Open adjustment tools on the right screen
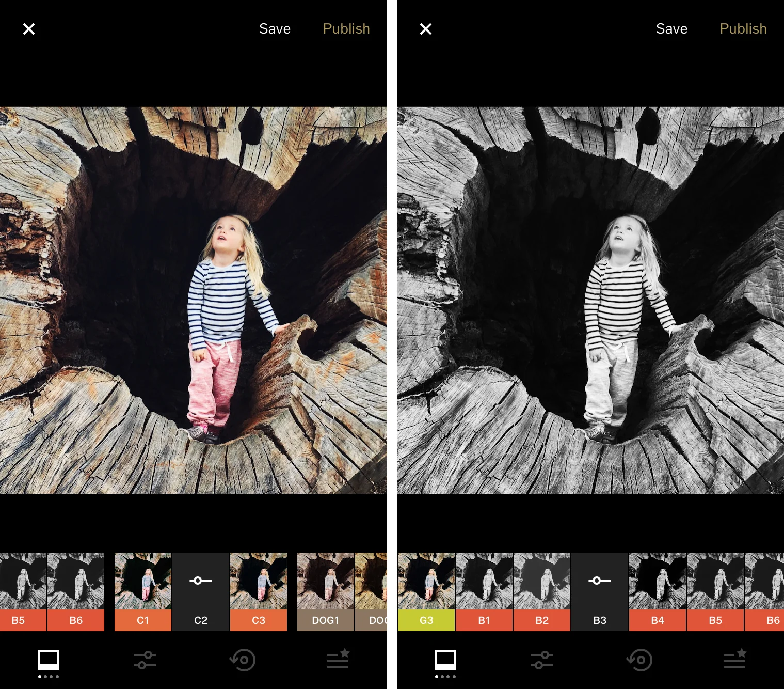This screenshot has width=784, height=689. [541, 660]
